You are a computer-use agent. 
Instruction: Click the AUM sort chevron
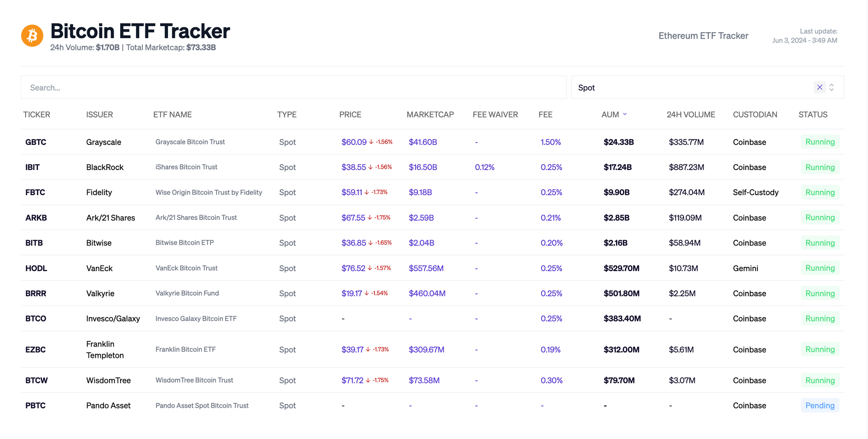click(x=625, y=114)
